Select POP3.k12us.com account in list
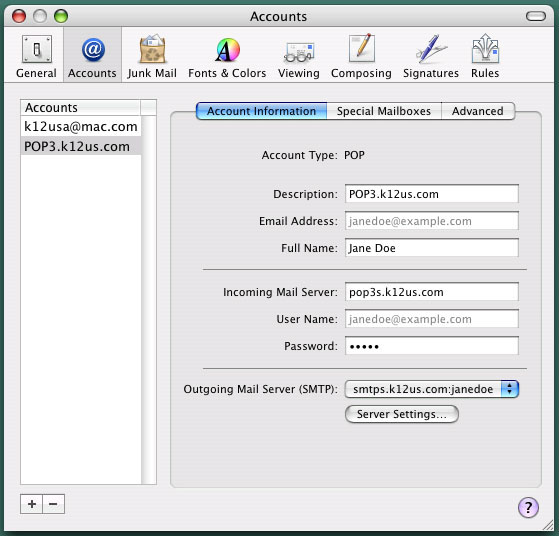Screen dimensions: 559x536 (81, 146)
